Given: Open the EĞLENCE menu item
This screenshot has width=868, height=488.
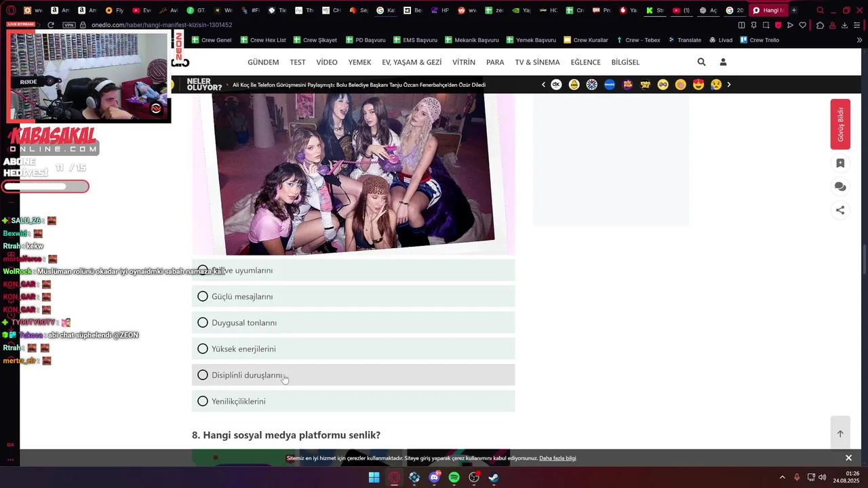Looking at the screenshot, I should pyautogui.click(x=585, y=62).
